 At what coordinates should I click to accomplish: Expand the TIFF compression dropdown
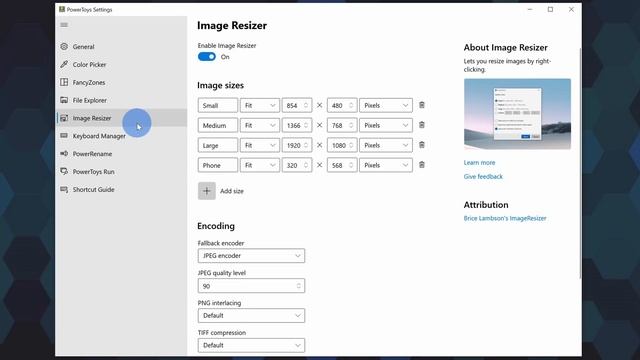pyautogui.click(x=251, y=345)
